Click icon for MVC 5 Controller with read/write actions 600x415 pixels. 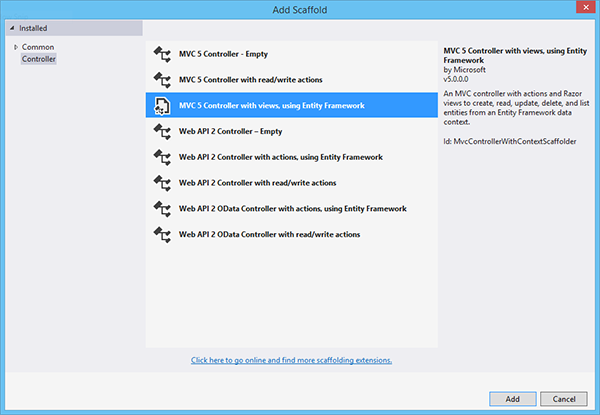click(162, 80)
